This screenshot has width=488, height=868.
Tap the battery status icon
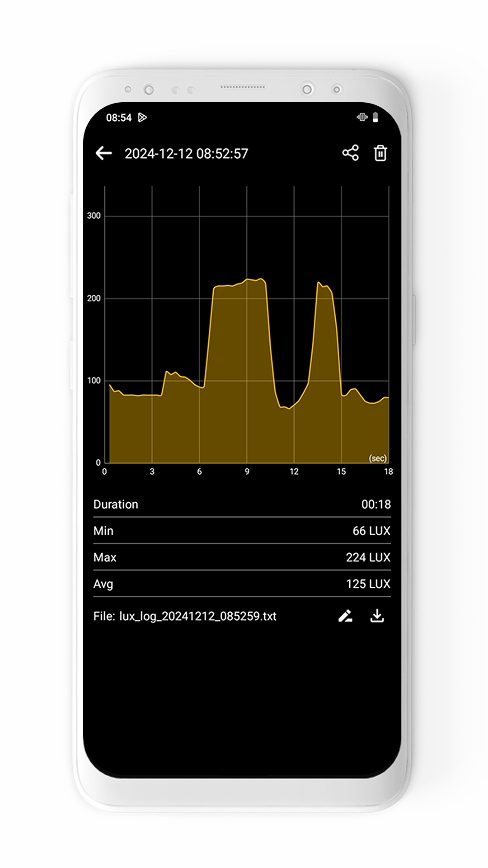tap(375, 118)
